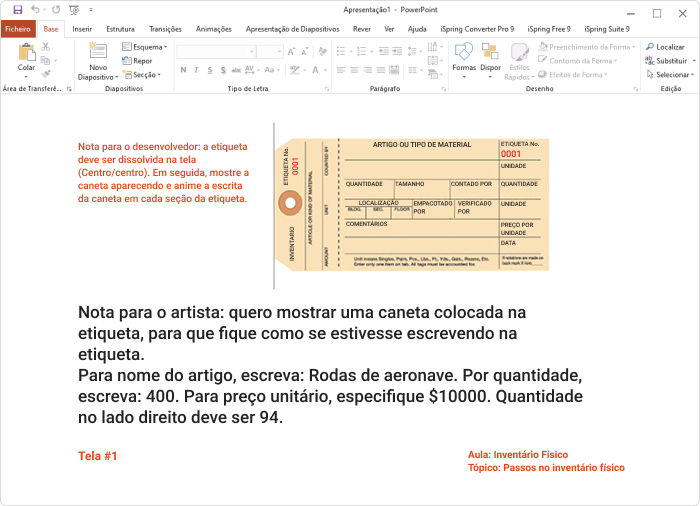Click increase list level icon

397,52
